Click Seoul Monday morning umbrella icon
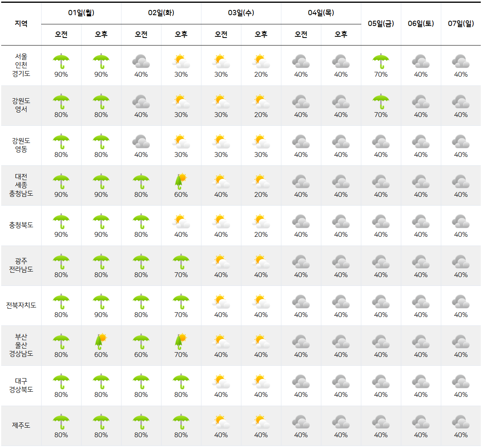 [x=61, y=61]
